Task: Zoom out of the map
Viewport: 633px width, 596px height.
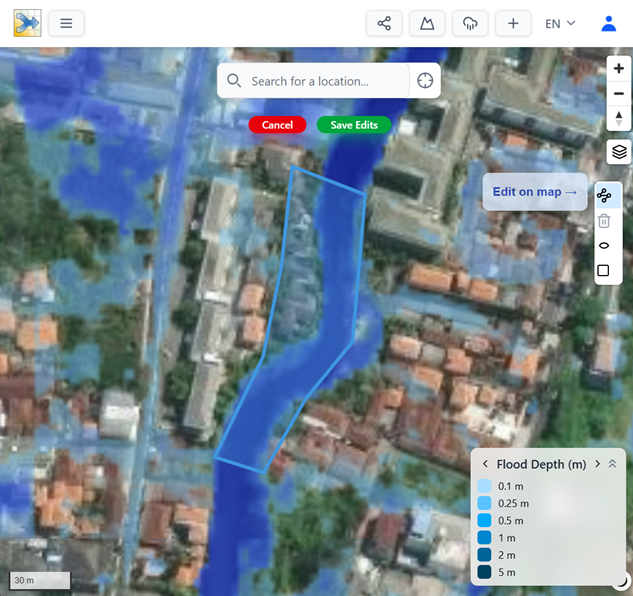Action: pyautogui.click(x=619, y=94)
